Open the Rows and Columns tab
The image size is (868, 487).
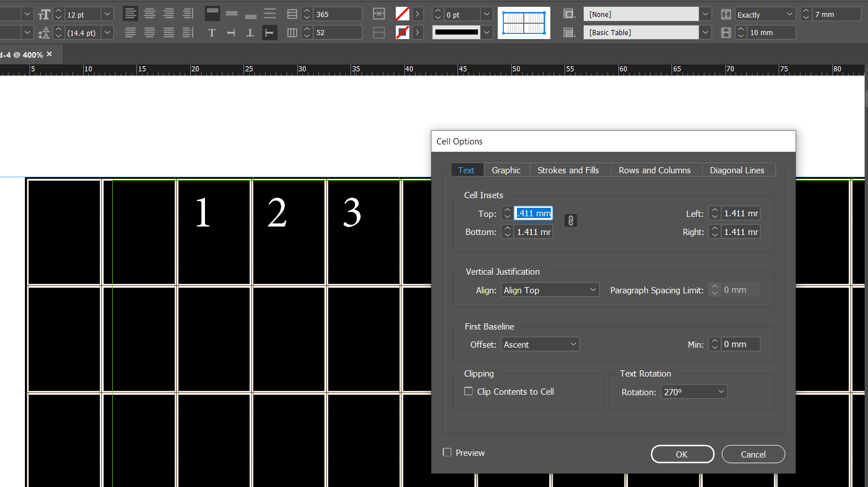(x=655, y=169)
